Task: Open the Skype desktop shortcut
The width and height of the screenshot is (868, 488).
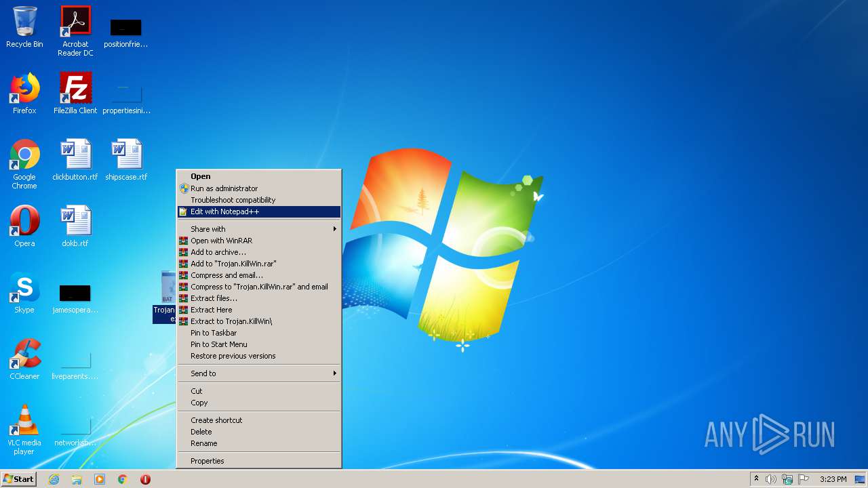Action: (x=24, y=293)
